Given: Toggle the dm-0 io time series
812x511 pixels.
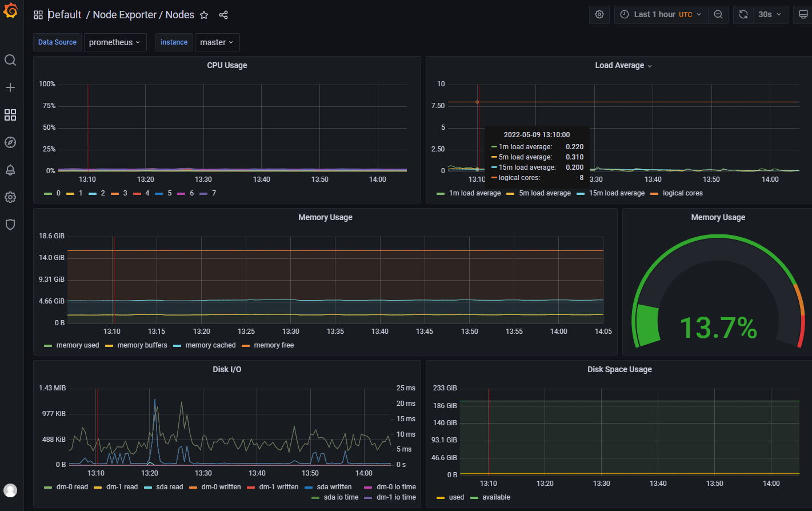Looking at the screenshot, I should (x=396, y=487).
